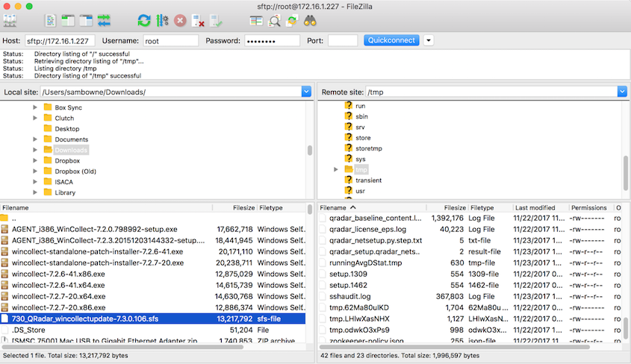The image size is (631, 364).
Task: Select the remote sbin directory
Action: click(x=361, y=116)
